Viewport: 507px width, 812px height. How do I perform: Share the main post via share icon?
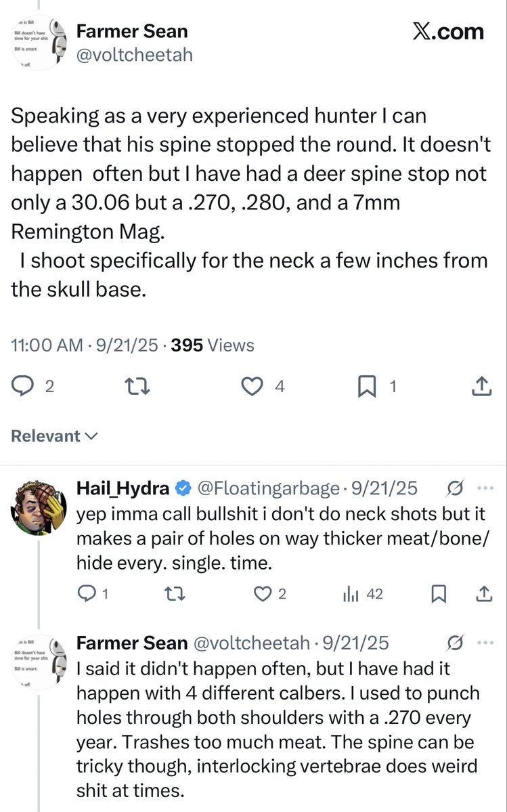(481, 387)
